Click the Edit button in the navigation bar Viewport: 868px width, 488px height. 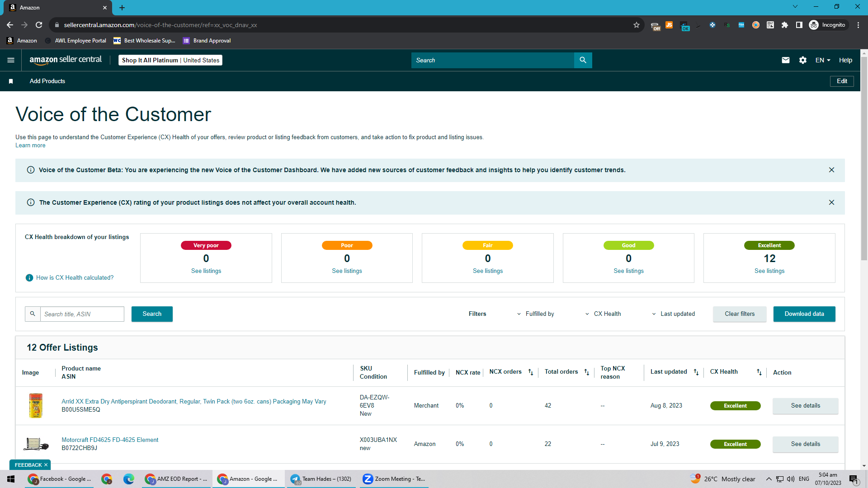[842, 81]
